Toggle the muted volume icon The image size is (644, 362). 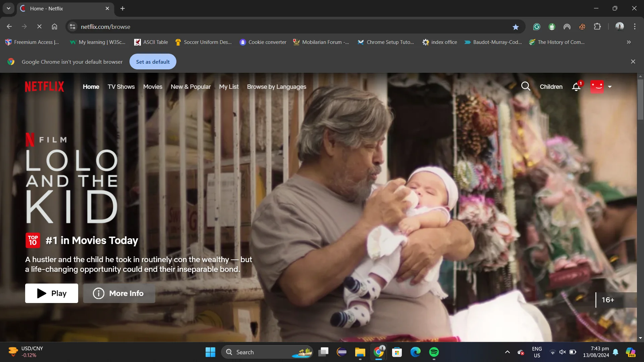pyautogui.click(x=562, y=352)
